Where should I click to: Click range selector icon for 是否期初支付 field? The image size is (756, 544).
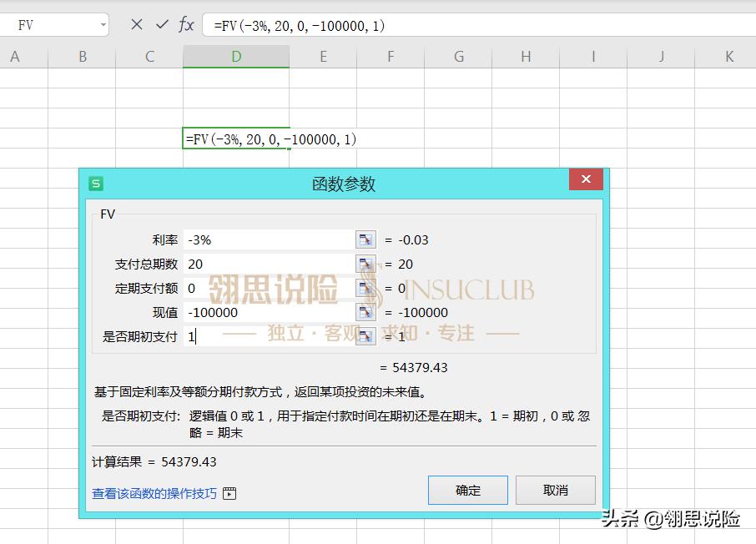[x=365, y=336]
